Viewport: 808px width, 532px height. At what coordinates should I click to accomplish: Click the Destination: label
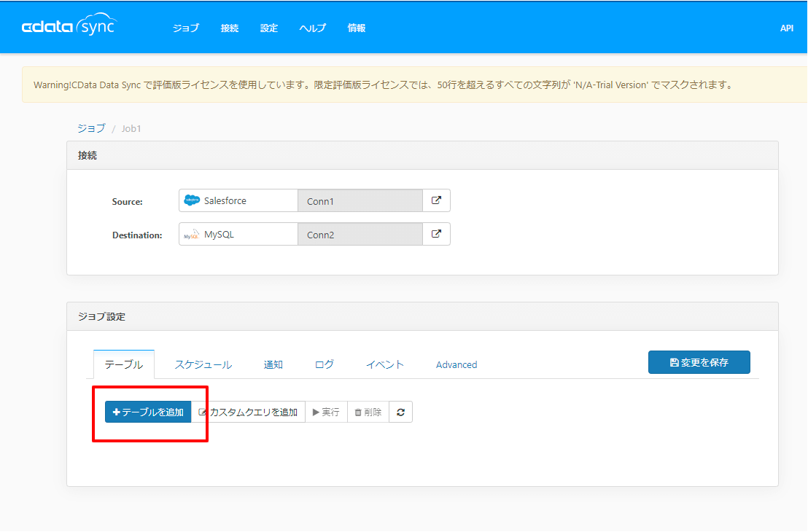tap(137, 235)
